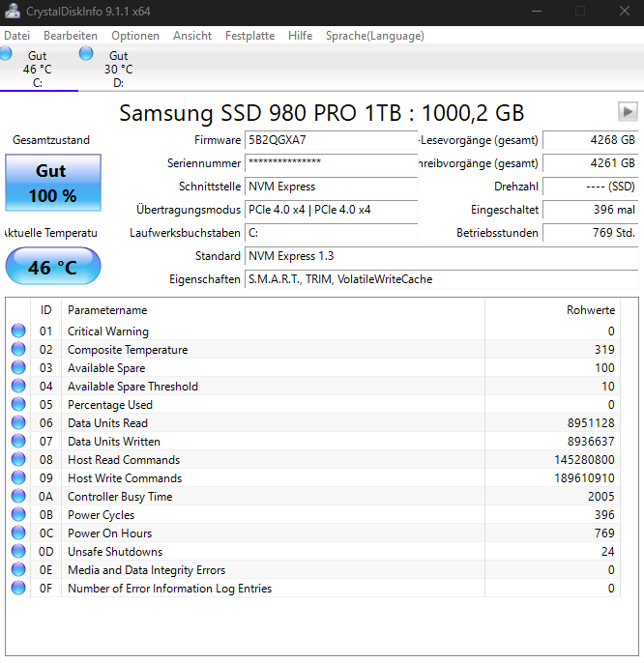Select the D: drive tab at 30 °C
Viewport: 644px width, 663px height.
click(x=118, y=69)
